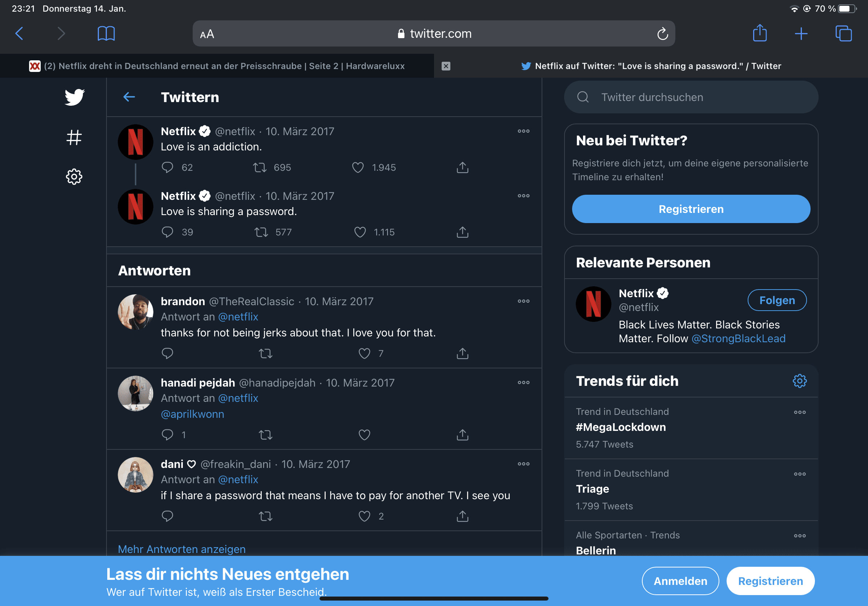Click the Twitter bird home logo
The image size is (868, 606).
[75, 97]
